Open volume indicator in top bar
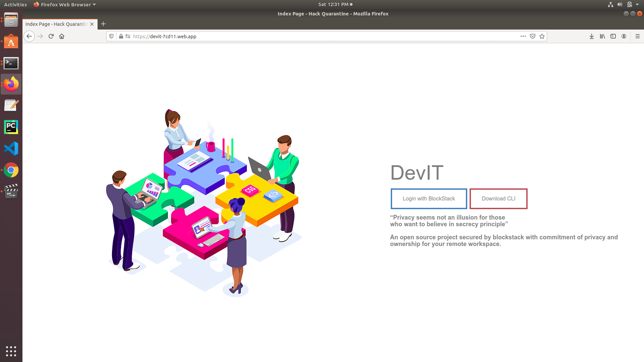The width and height of the screenshot is (644, 362). tap(620, 4)
